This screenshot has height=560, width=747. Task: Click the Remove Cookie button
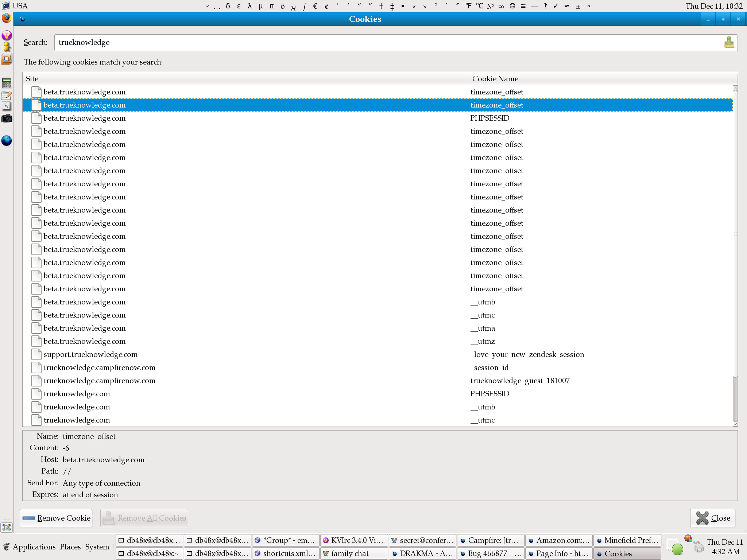(56, 518)
